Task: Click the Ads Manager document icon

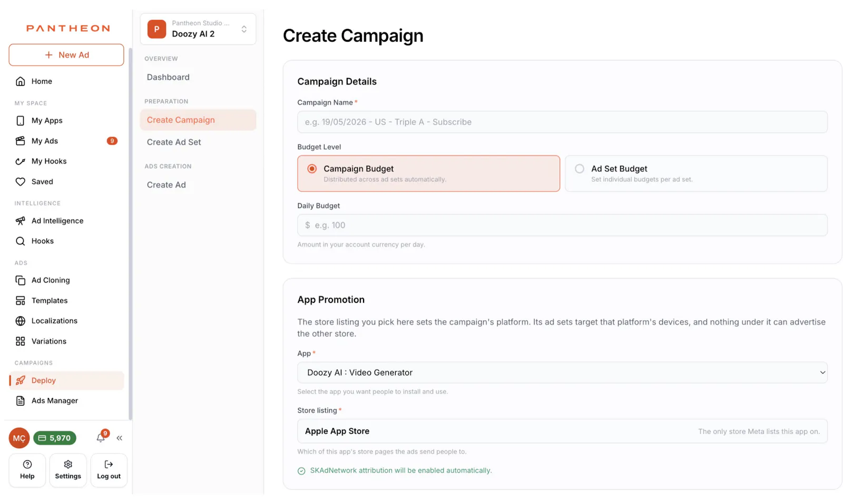Action: point(20,401)
